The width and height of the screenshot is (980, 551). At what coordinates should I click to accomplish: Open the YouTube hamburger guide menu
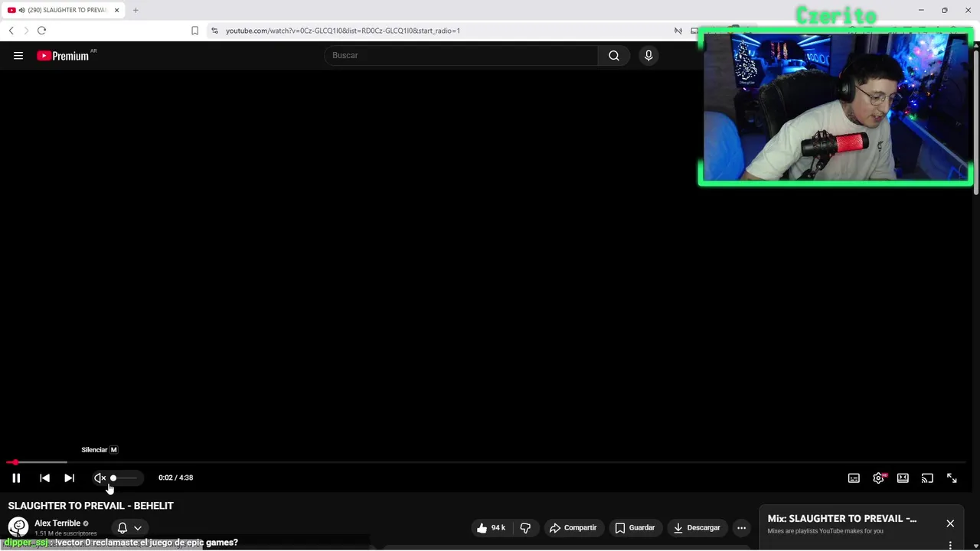click(x=18, y=55)
